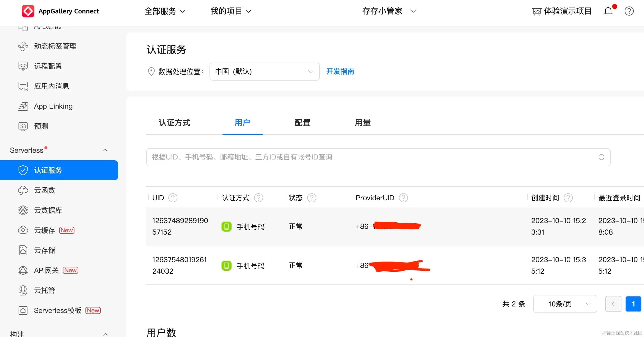
Task: Open the 我的项目 menu
Action: [231, 11]
